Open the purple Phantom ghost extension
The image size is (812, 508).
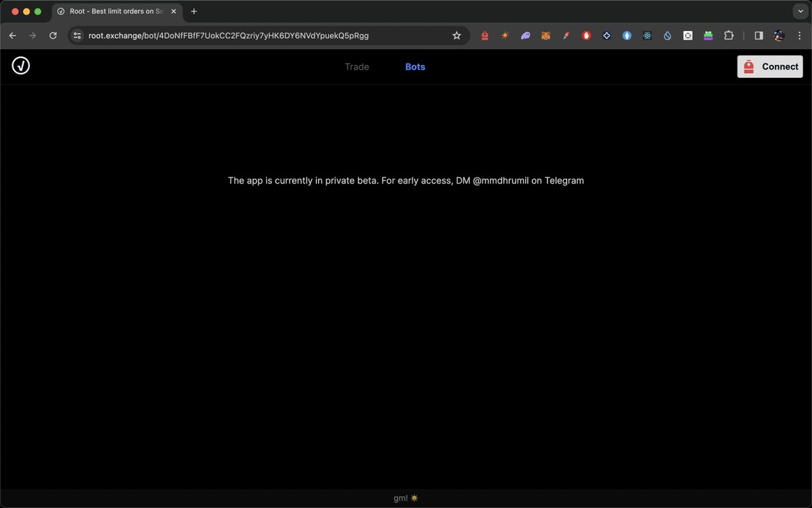click(x=525, y=36)
